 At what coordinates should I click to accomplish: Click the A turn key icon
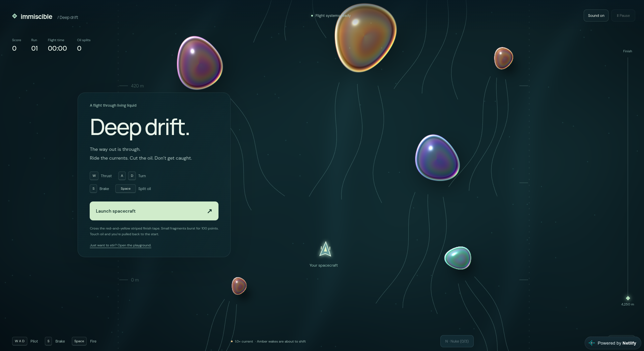(x=122, y=176)
